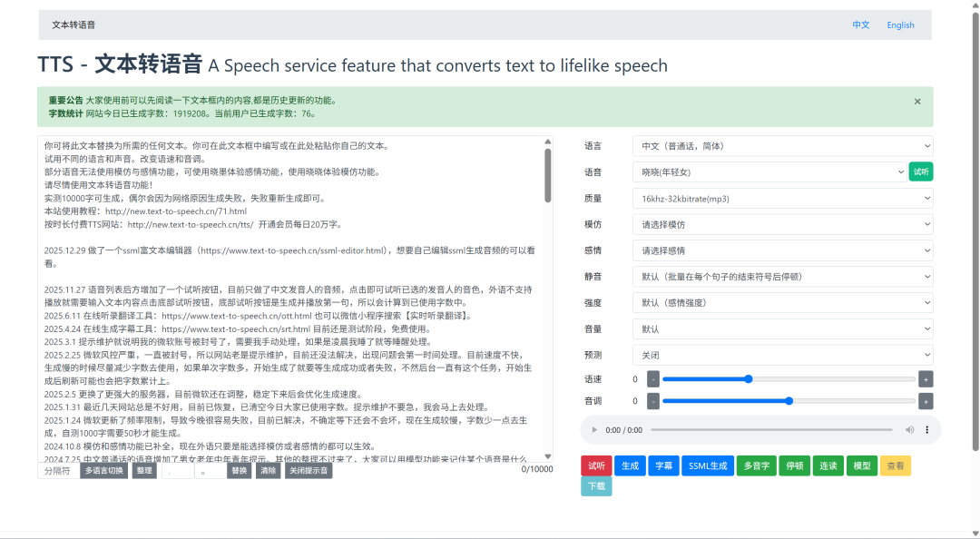980x539 pixels.
Task: Click the audio player play icon
Action: (x=594, y=429)
